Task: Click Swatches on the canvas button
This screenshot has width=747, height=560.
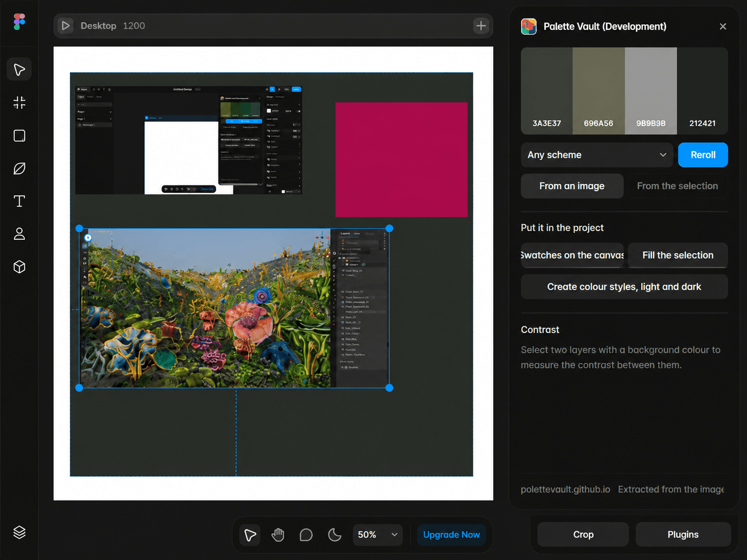Action: point(572,255)
